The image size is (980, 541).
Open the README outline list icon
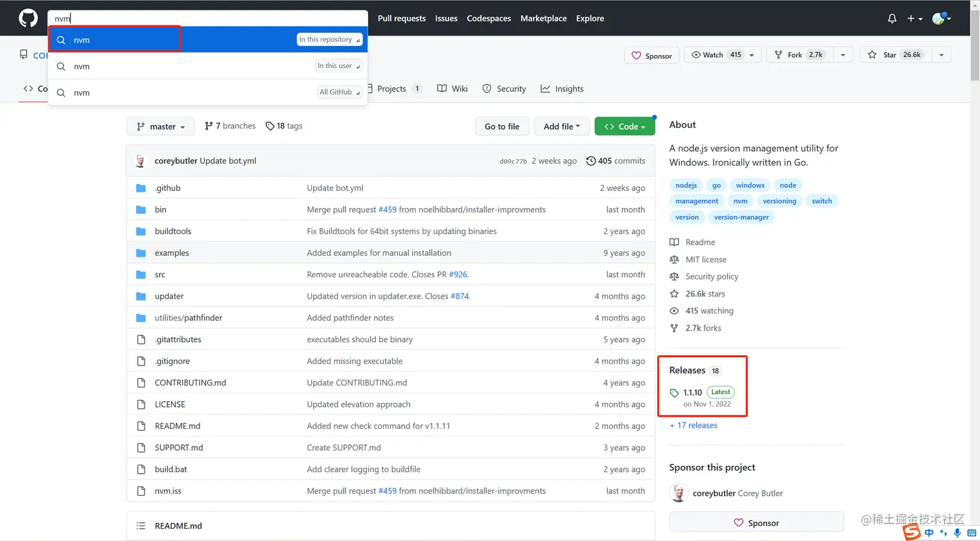(141, 525)
